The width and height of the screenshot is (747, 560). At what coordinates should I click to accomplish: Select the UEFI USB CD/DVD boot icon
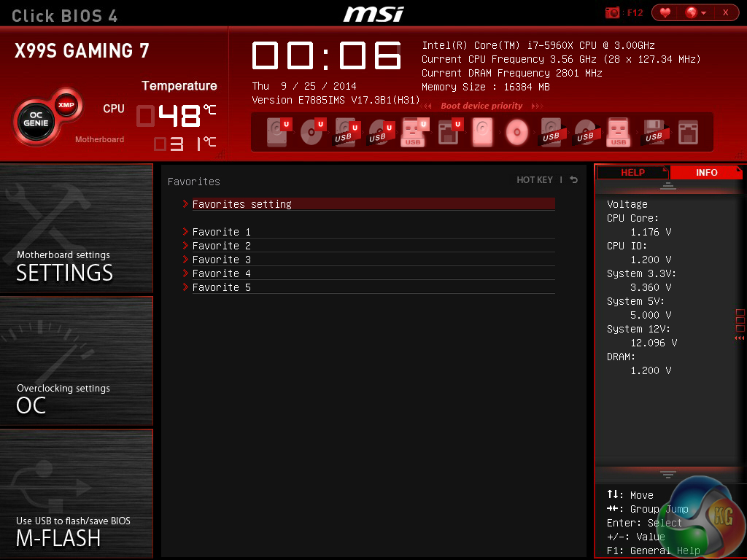(380, 132)
